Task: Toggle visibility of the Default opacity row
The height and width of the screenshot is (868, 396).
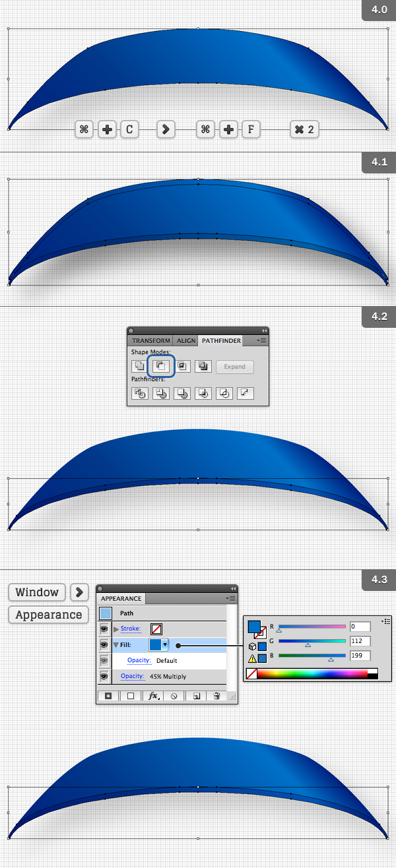Action: click(x=105, y=661)
